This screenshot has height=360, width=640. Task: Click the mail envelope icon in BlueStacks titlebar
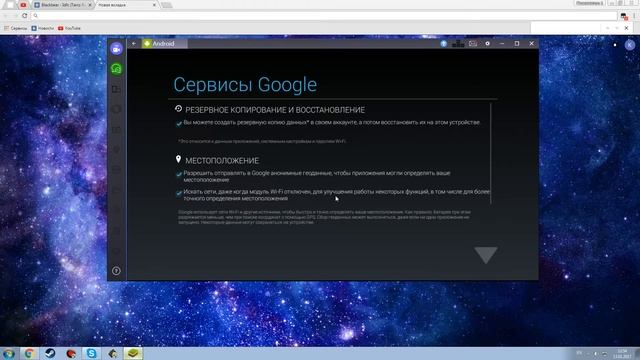click(x=473, y=43)
